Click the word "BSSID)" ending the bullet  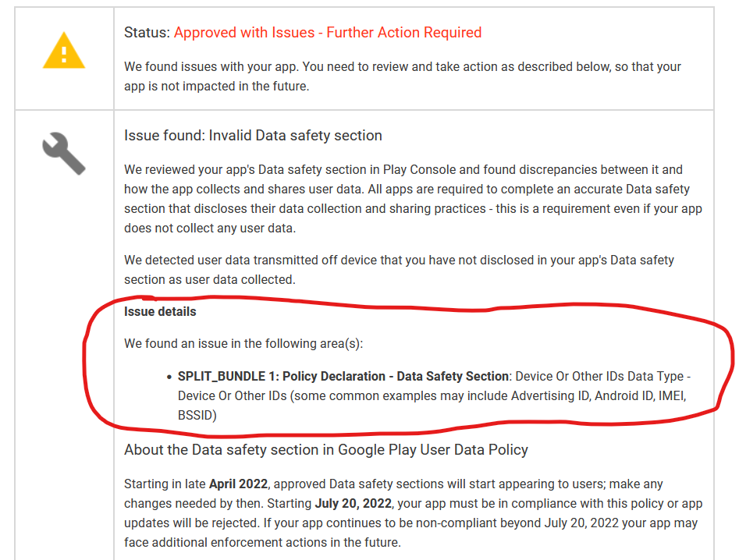tap(197, 416)
